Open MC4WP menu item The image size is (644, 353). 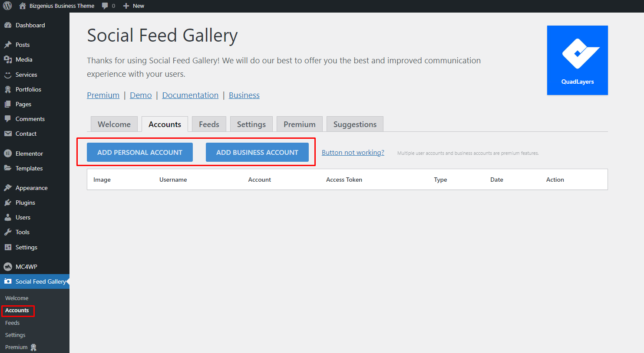35,267
